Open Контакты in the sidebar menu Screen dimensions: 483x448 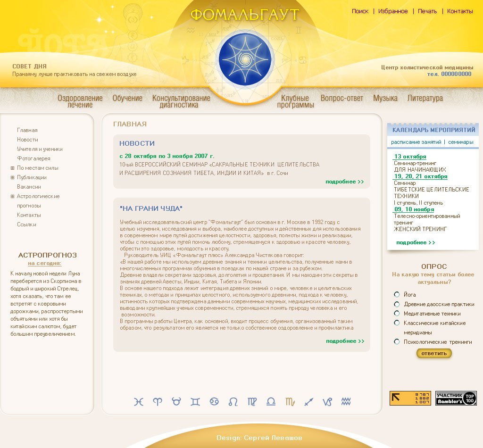coord(29,215)
